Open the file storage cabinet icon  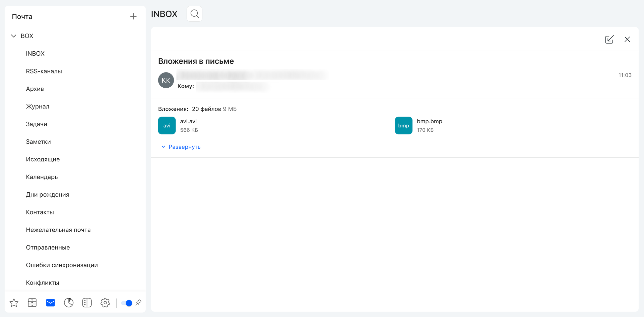32,303
